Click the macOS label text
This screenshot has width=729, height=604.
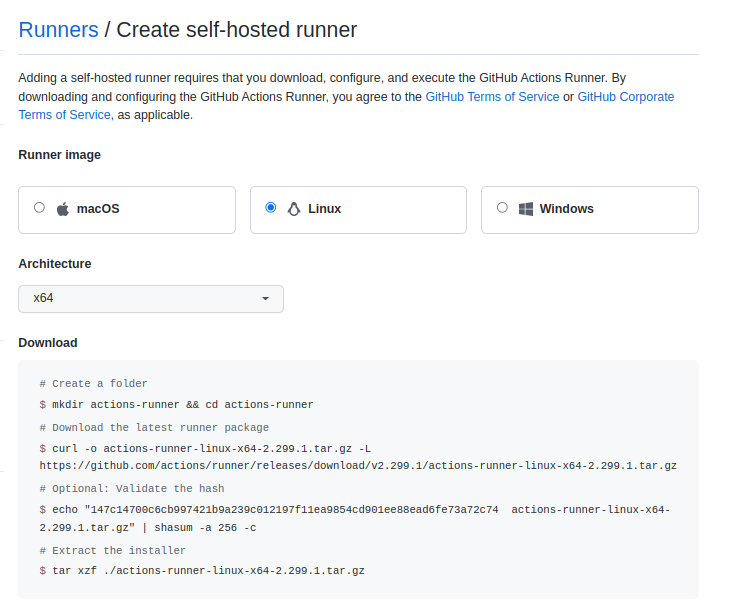pos(98,209)
